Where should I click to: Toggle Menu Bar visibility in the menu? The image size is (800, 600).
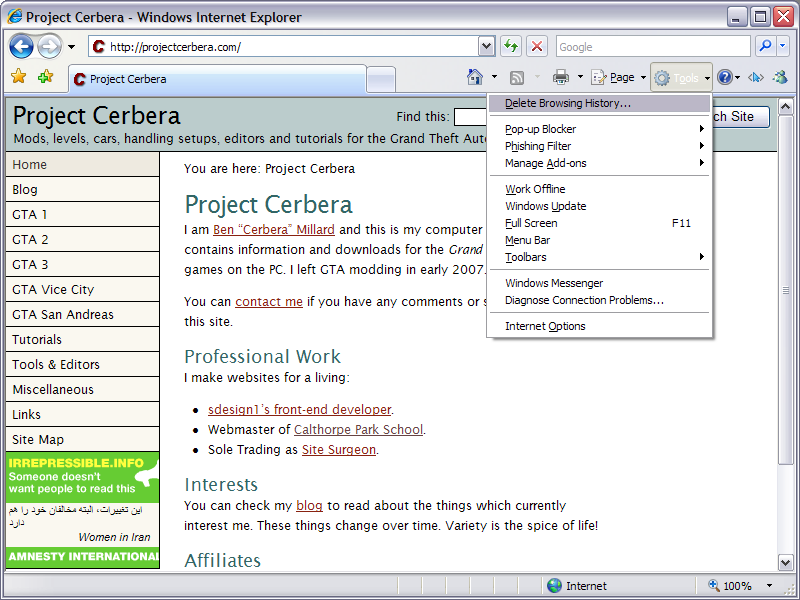click(527, 240)
